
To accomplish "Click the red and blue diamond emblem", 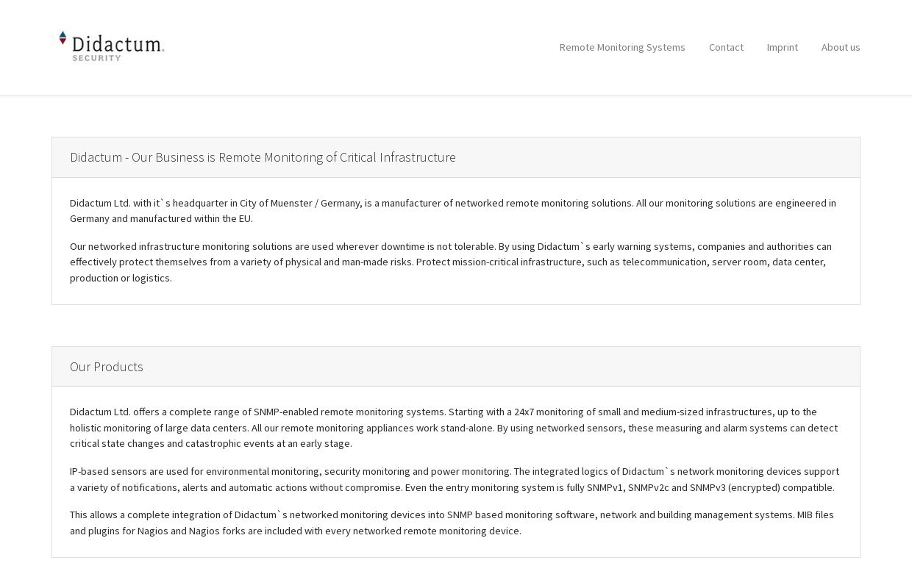I will pyautogui.click(x=63, y=38).
